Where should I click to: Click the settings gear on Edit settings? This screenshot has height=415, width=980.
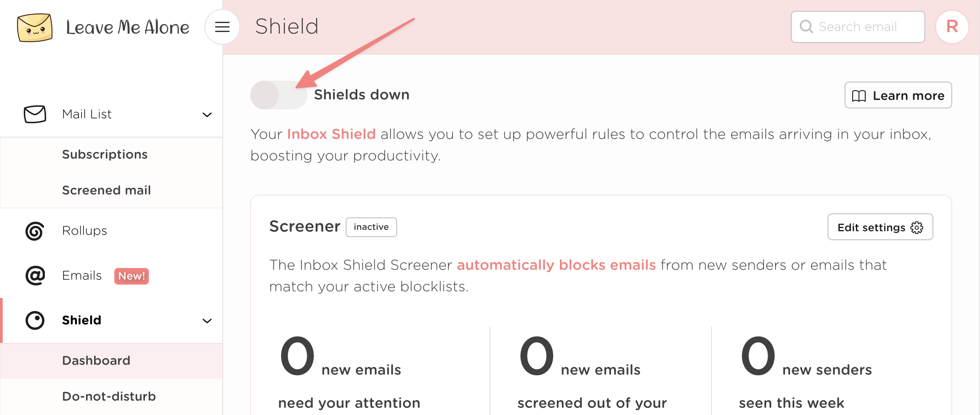(916, 227)
